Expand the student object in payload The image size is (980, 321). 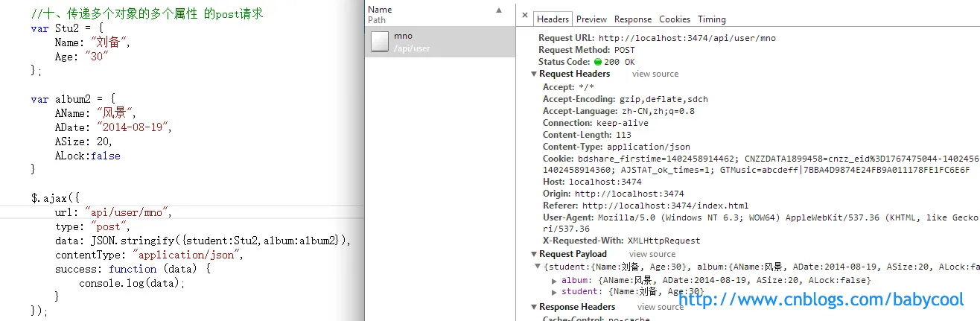coord(554,292)
